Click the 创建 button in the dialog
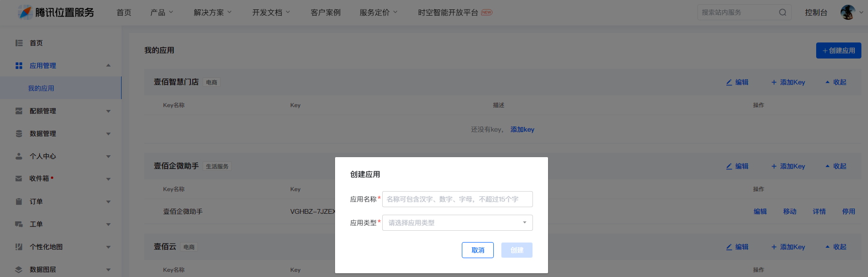Image resolution: width=868 pixels, height=277 pixels. coord(517,250)
